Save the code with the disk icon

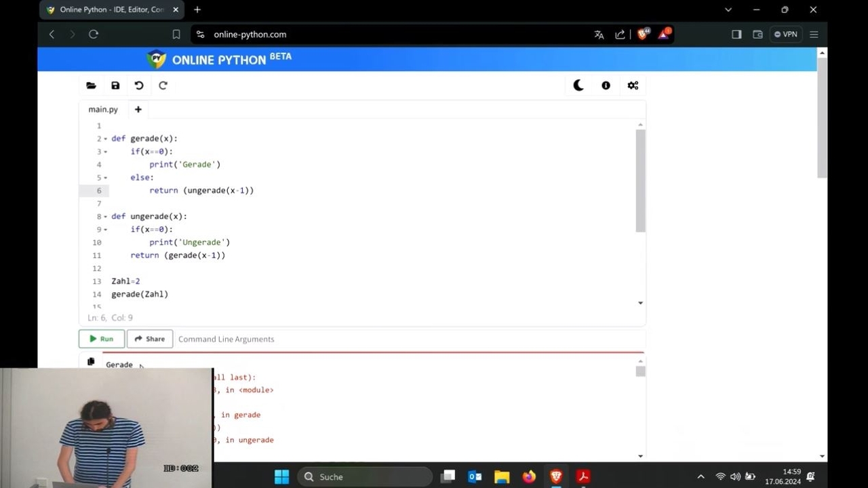pyautogui.click(x=115, y=85)
